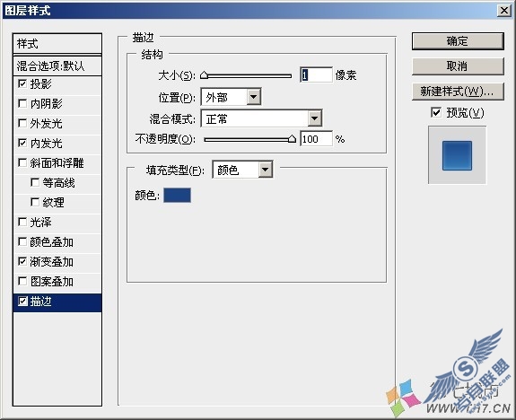Enable the 光泽 satin checkbox

pos(22,222)
